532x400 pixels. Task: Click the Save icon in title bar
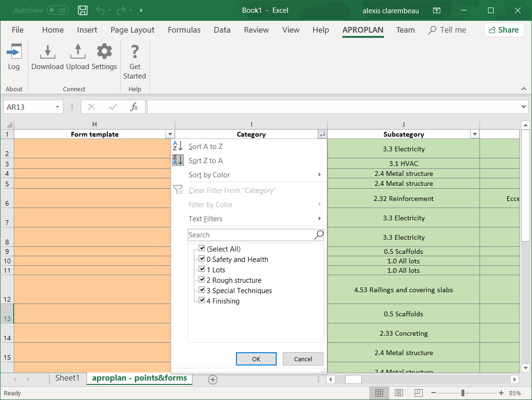pos(83,10)
